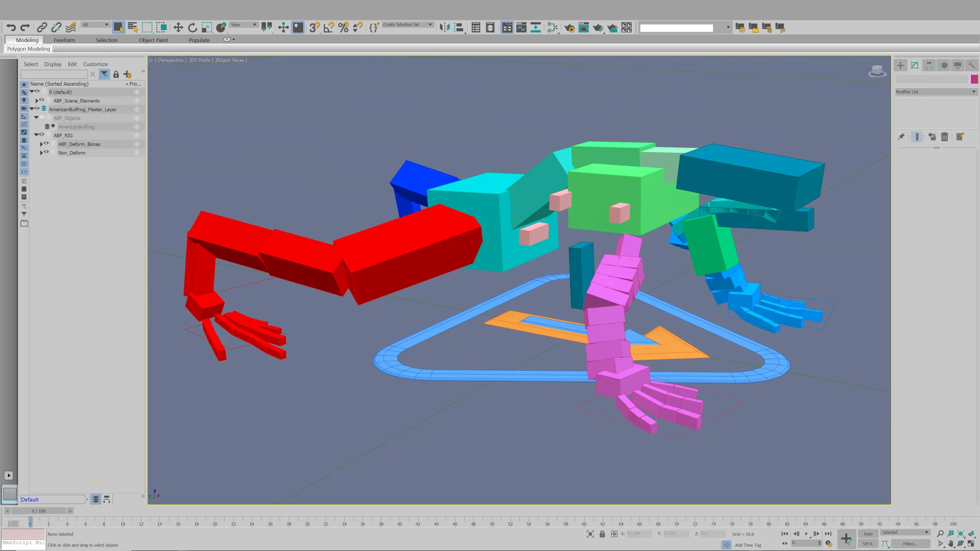The height and width of the screenshot is (551, 980).
Task: Open the Create Selection Set dropdown
Action: (408, 25)
